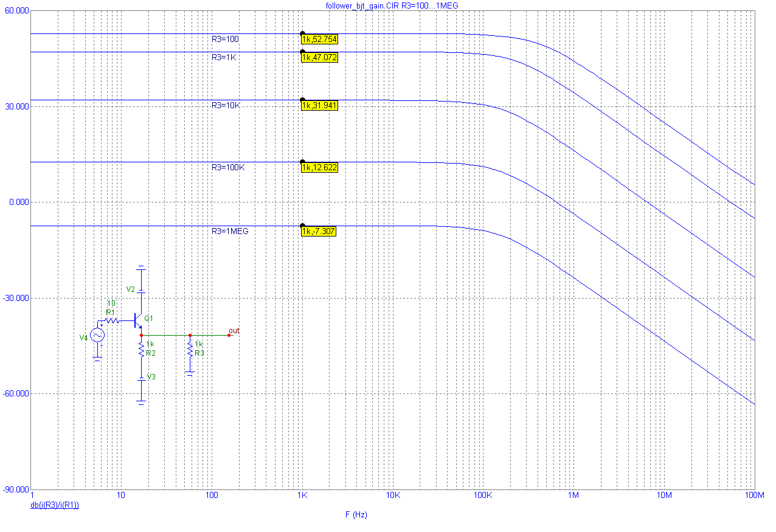Select the cursor tag reading 1k,-7.307
776x532 pixels.
(318, 232)
